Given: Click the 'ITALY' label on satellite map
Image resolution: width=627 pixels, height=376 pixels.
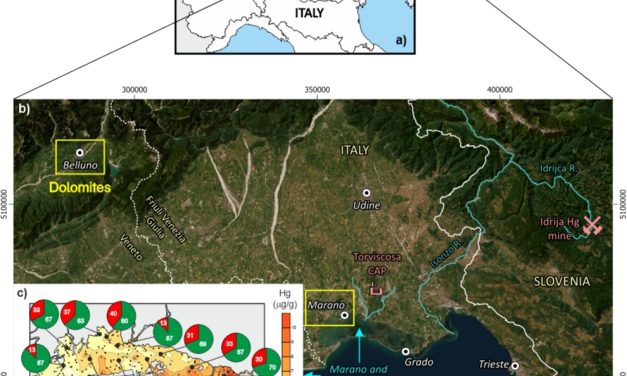Looking at the screenshot, I should click(x=355, y=150).
